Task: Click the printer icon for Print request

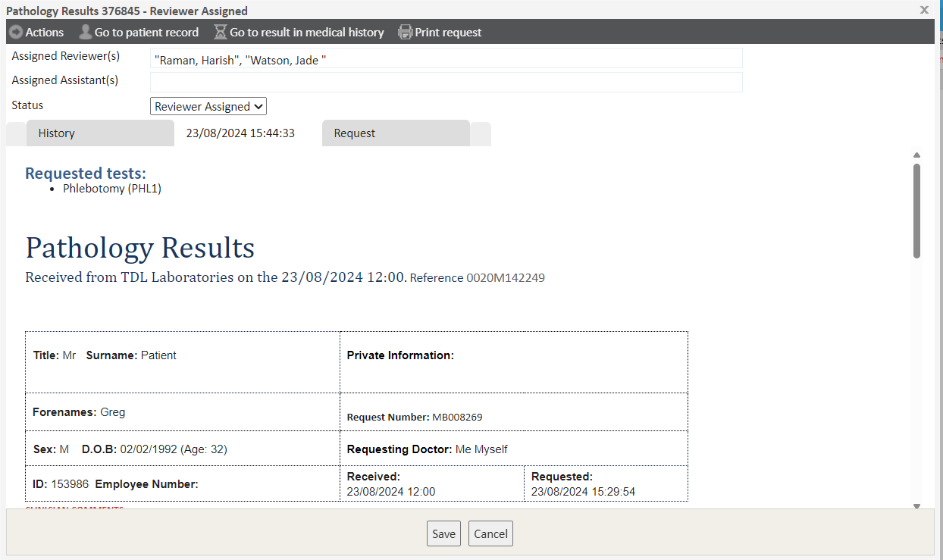Action: [406, 32]
